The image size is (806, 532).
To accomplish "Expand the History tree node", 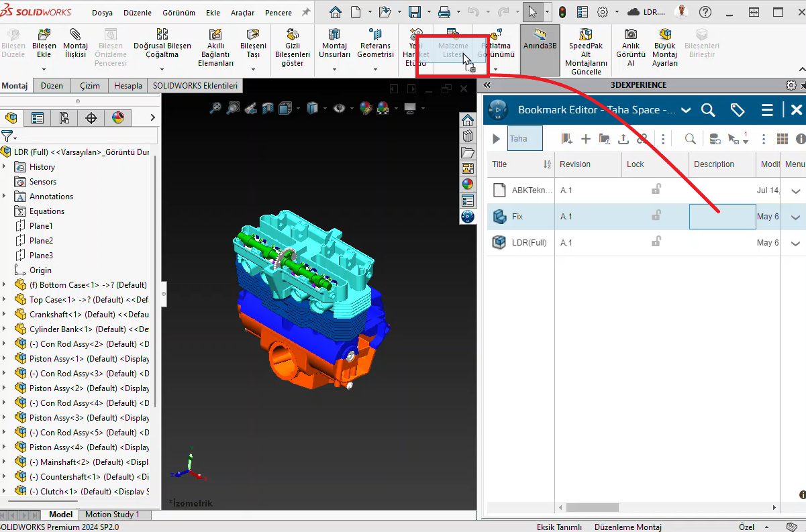I will (x=5, y=167).
